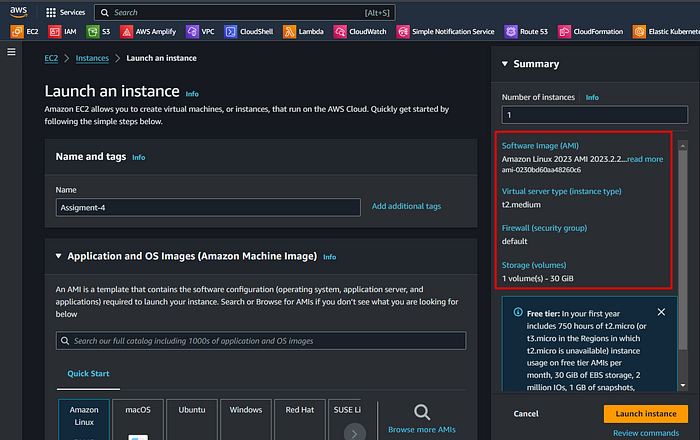
Task: Click the instance Name input field
Action: point(208,208)
